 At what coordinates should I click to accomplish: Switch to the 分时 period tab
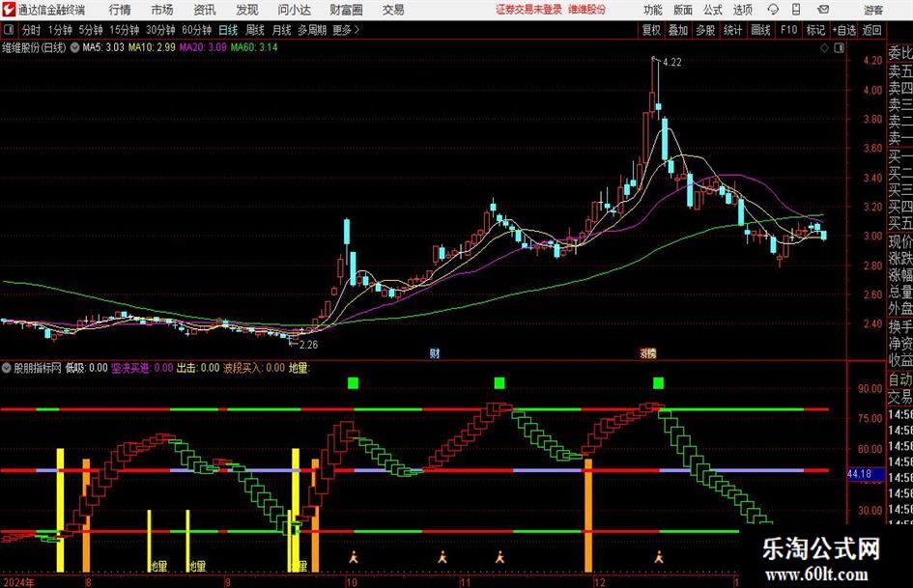coord(32,30)
